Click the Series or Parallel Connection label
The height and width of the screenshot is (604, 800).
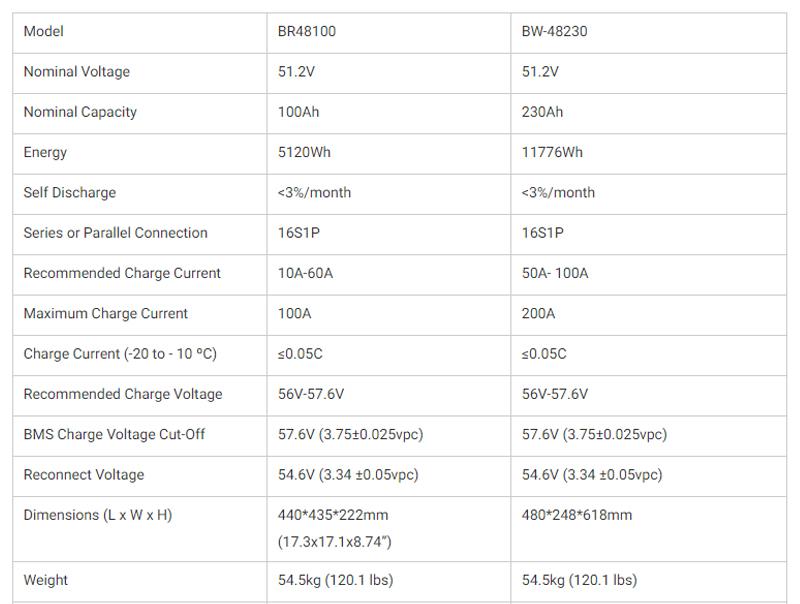point(116,233)
